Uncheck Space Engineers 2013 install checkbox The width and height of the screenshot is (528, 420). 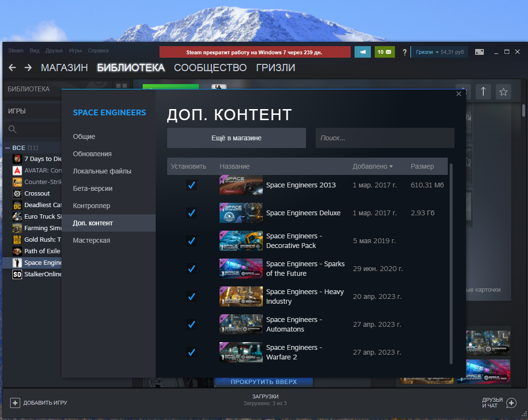coord(192,185)
